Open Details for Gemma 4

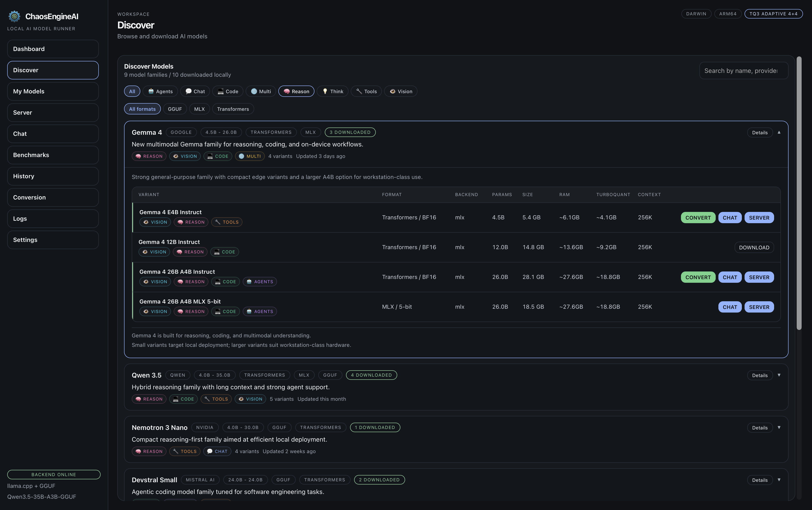click(x=760, y=132)
